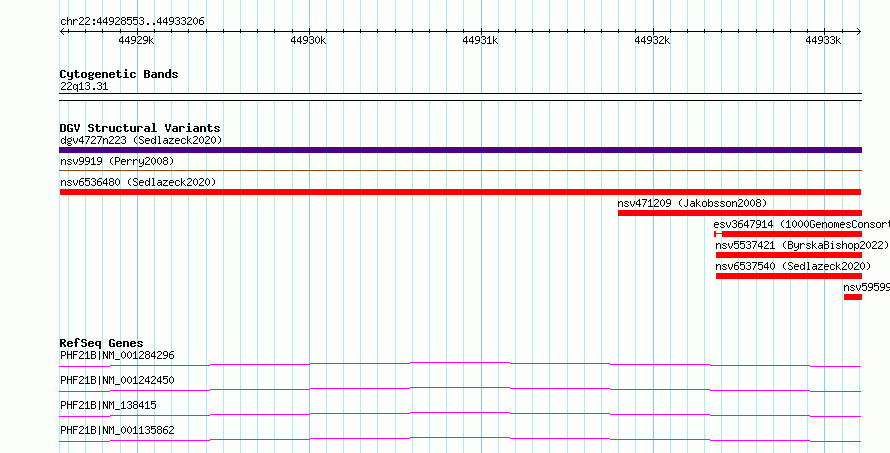The height and width of the screenshot is (453, 890).
Task: Click the right scroll arrow on ruler
Action: pyautogui.click(x=858, y=31)
